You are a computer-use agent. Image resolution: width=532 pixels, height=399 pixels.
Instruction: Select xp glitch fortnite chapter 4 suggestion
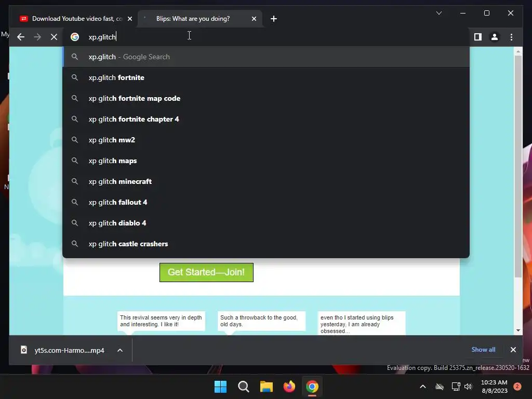pos(266,119)
